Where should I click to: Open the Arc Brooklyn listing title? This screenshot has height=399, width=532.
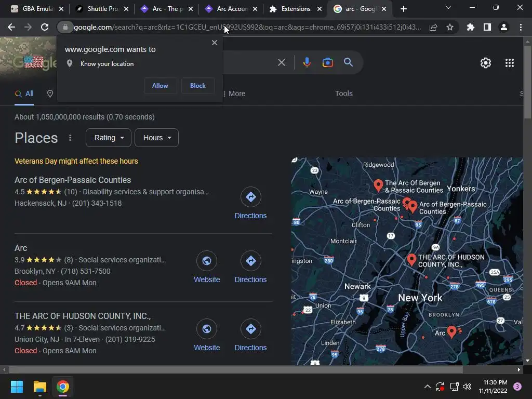(21, 248)
